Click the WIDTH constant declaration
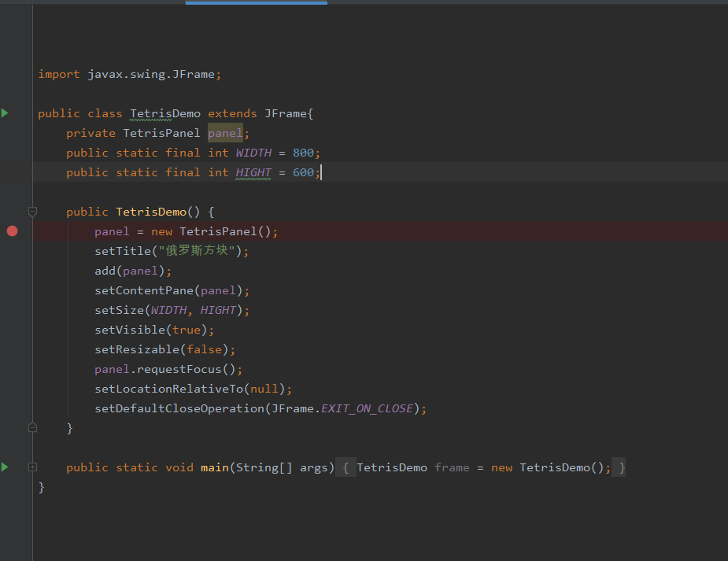 coord(253,153)
